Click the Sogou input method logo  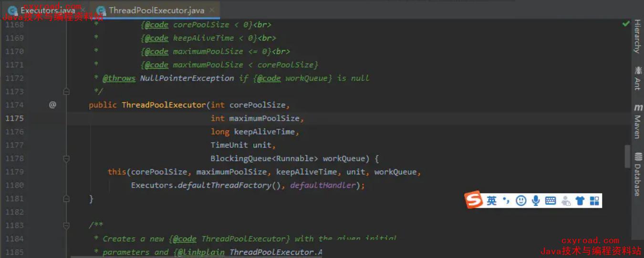[x=475, y=200]
